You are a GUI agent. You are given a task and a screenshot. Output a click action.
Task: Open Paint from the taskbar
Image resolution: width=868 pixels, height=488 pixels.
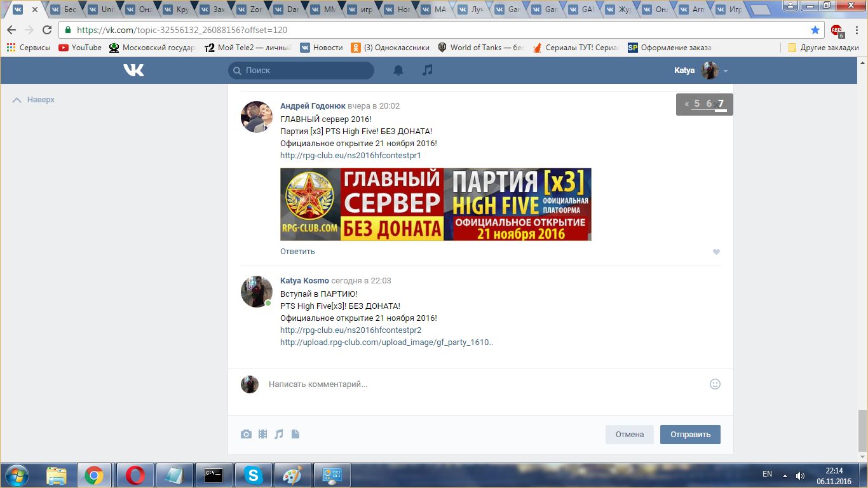(292, 475)
